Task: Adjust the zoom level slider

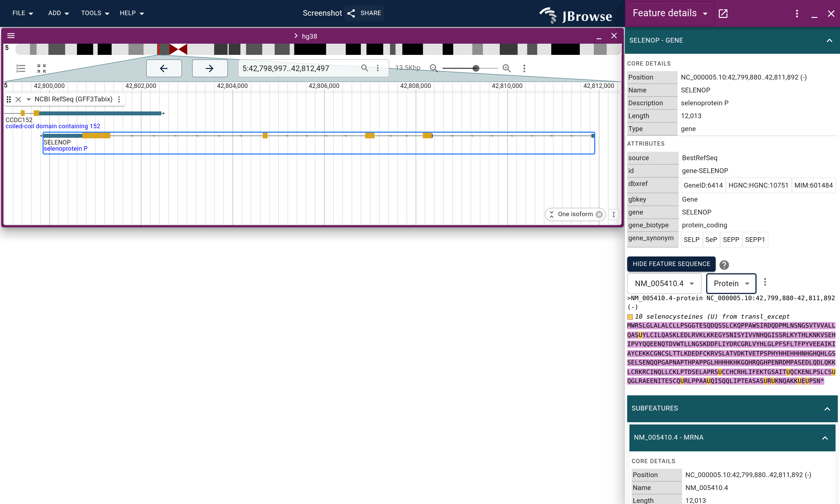Action: point(470,68)
